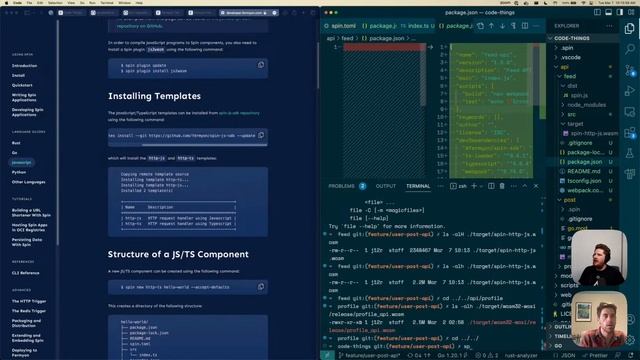The height and width of the screenshot is (360, 640).
Task: Open the Remote Explorer activity icon
Action: (629, 111)
